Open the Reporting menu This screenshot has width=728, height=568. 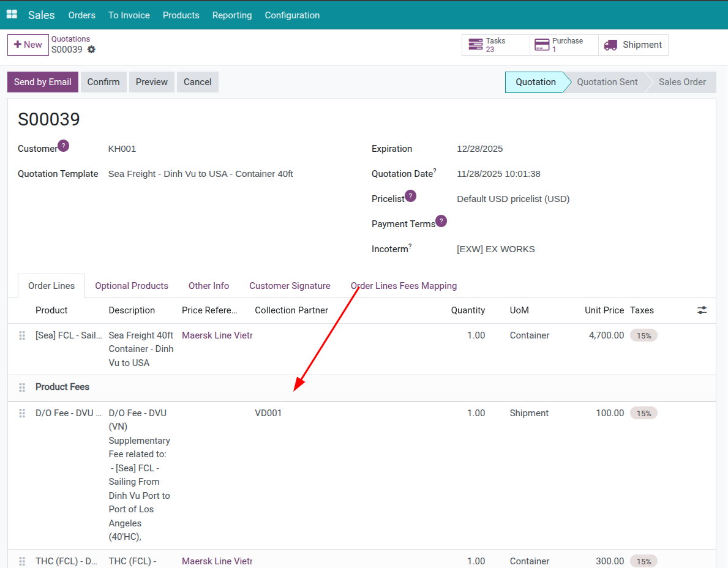[x=232, y=15]
